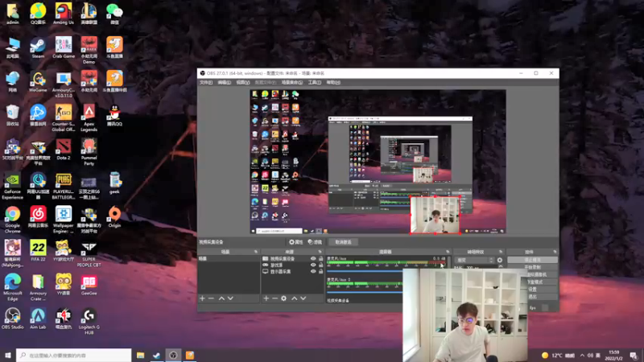Switch to Steam from the taskbar
Viewport: 644px width, 362px height.
(x=157, y=355)
